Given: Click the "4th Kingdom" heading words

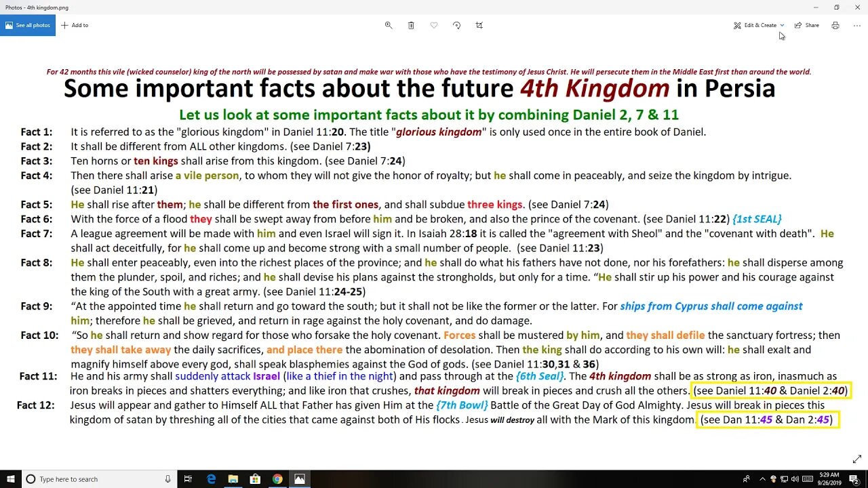Looking at the screenshot, I should coord(595,89).
